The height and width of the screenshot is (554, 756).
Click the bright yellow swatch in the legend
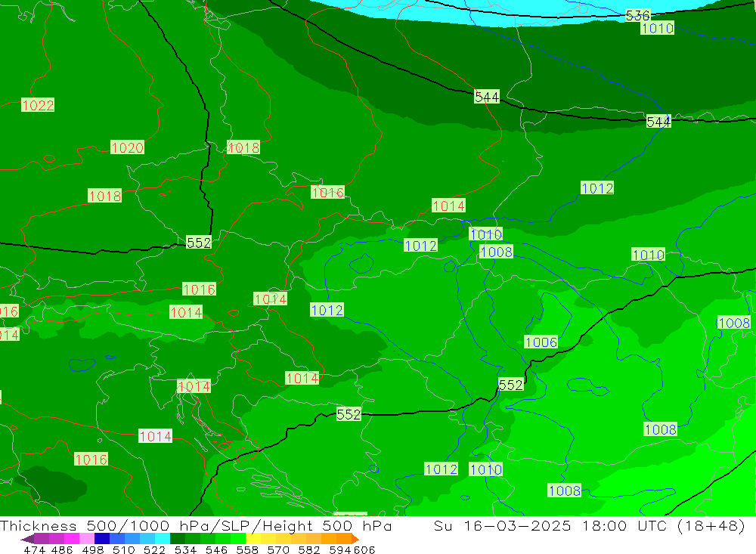click(253, 539)
